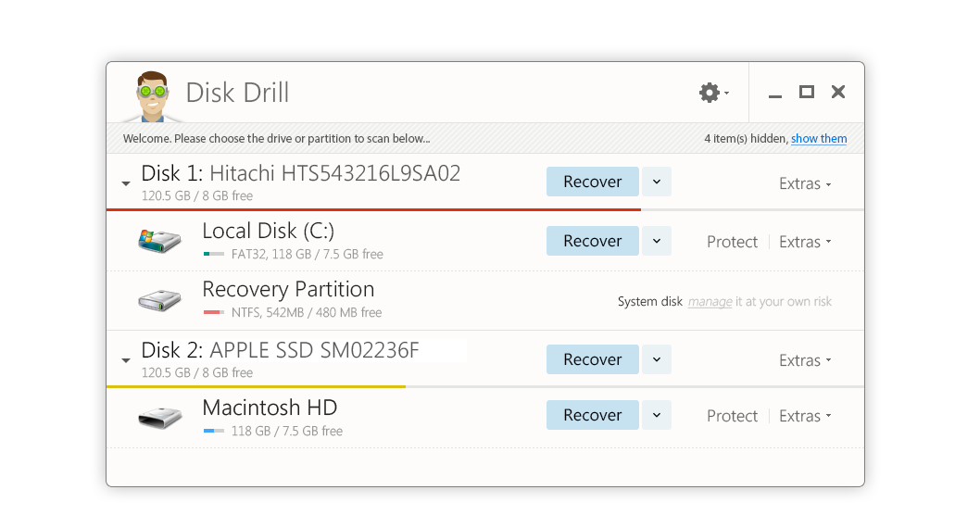Image resolution: width=980 pixels, height=515 pixels.
Task: Click the manage link for Recovery Partition
Action: click(x=710, y=302)
